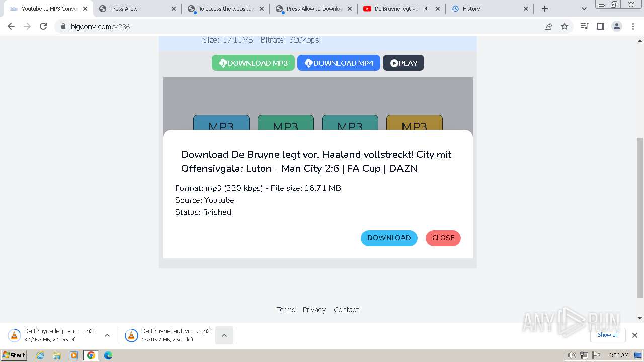Open the Contact link
The width and height of the screenshot is (644, 362).
(346, 310)
